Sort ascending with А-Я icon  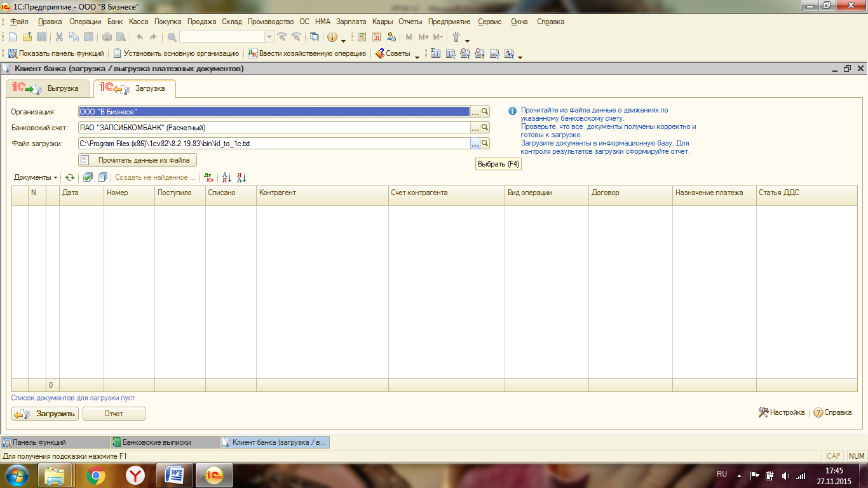[x=227, y=177]
